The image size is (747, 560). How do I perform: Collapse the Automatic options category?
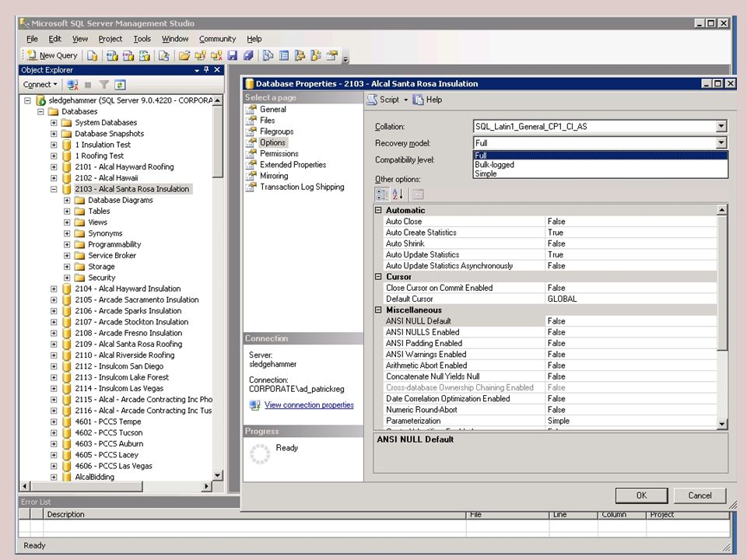tap(378, 210)
